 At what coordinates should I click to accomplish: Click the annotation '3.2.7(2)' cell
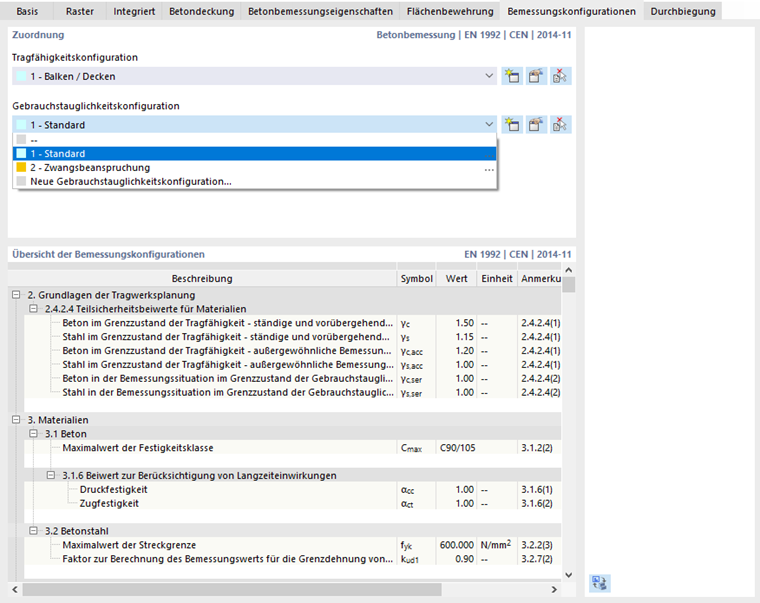click(x=539, y=559)
